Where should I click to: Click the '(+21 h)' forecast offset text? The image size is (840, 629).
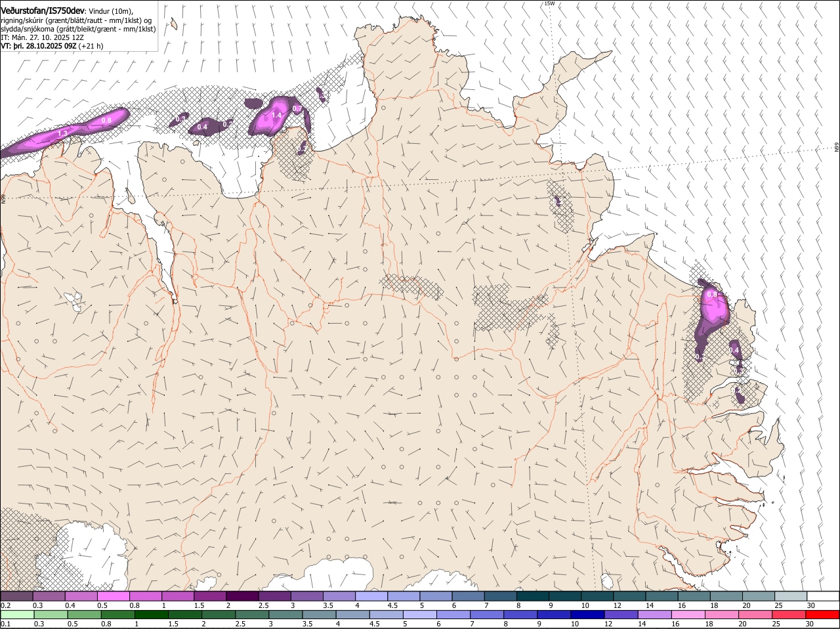pos(91,46)
